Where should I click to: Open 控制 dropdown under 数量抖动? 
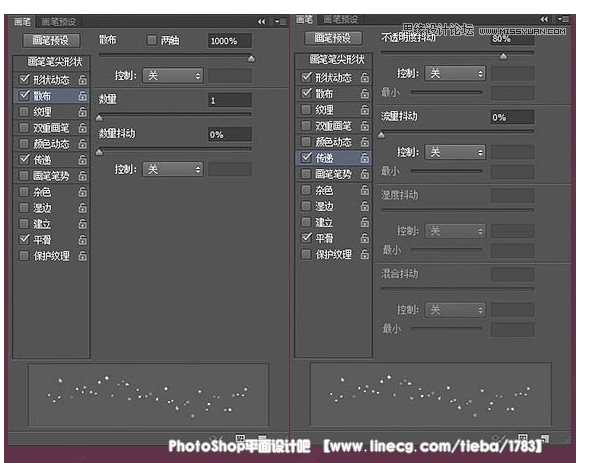(x=173, y=169)
